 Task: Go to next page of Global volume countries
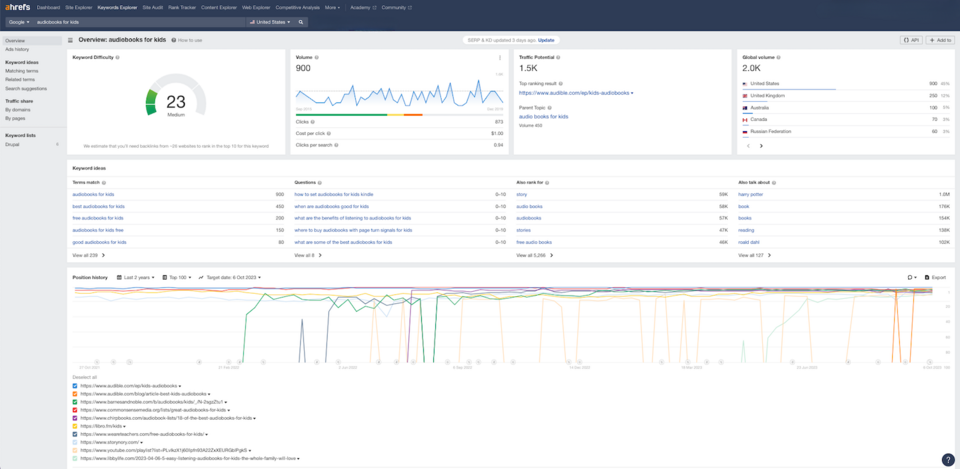point(761,146)
